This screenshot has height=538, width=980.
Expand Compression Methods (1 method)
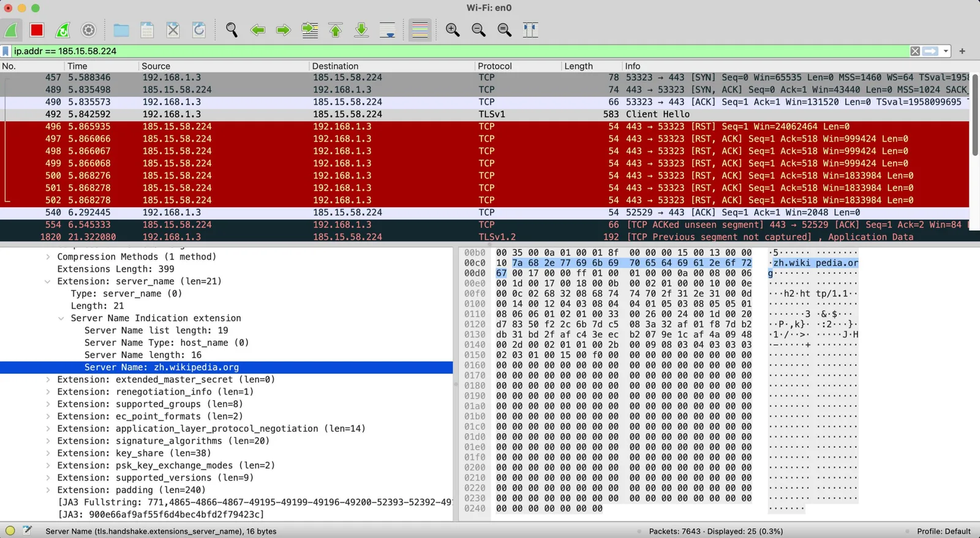pyautogui.click(x=48, y=257)
